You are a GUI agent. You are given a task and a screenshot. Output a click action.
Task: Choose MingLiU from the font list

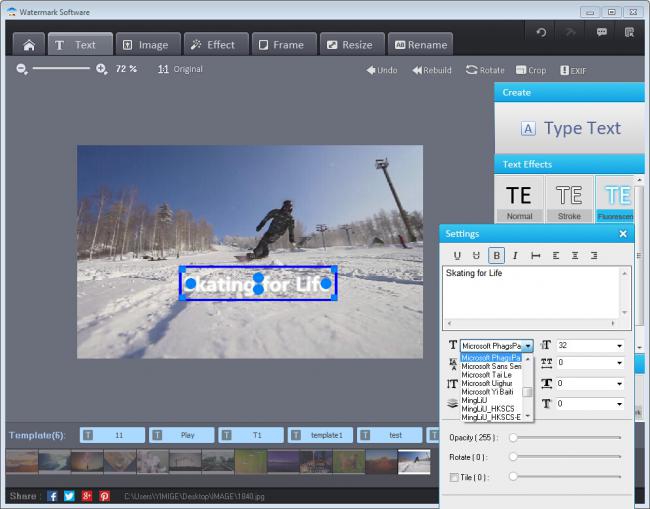pos(491,400)
